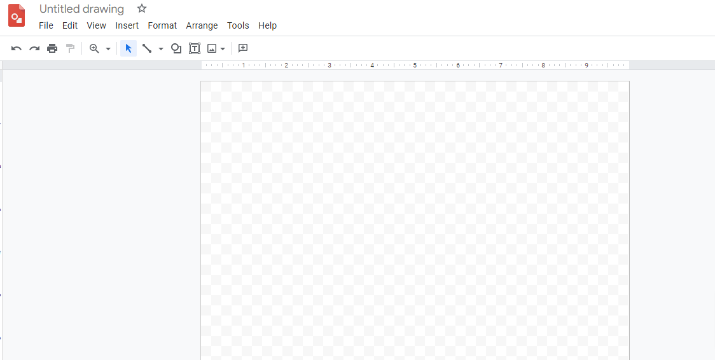Open the Arrange menu
The image size is (715, 360).
point(202,26)
